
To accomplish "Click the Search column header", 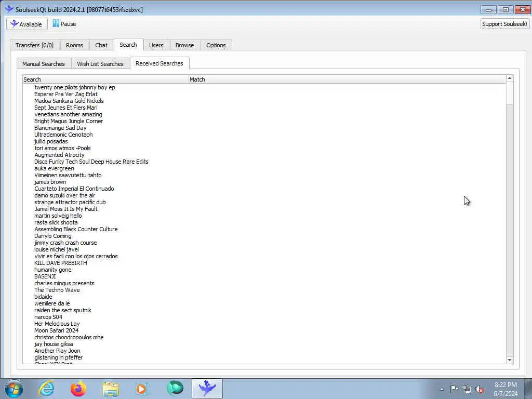I will click(105, 79).
